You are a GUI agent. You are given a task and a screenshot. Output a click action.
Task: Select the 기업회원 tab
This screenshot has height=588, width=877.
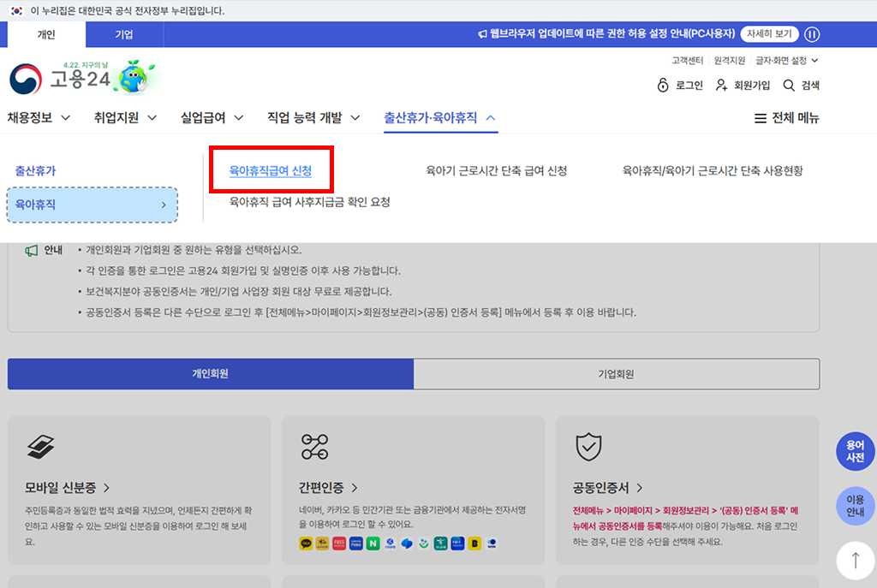click(617, 374)
